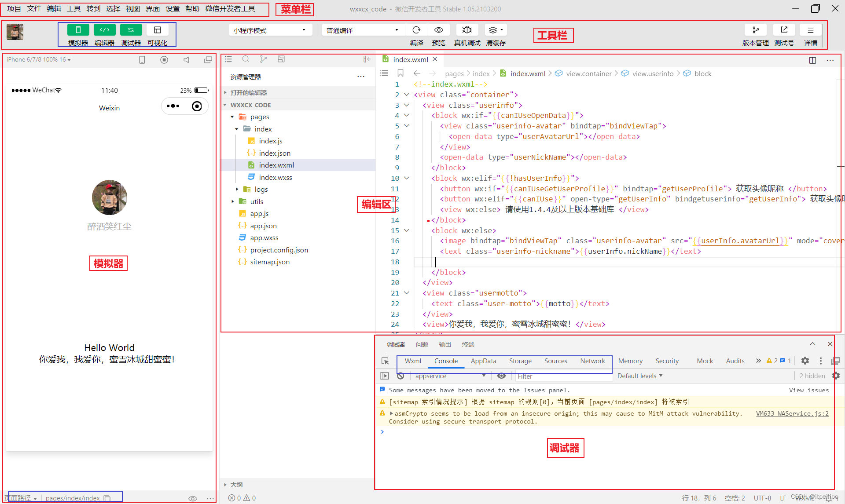Screen dimensions: 845x504
Task: Open the VM633 WAService.js:2 link
Action: (x=792, y=413)
